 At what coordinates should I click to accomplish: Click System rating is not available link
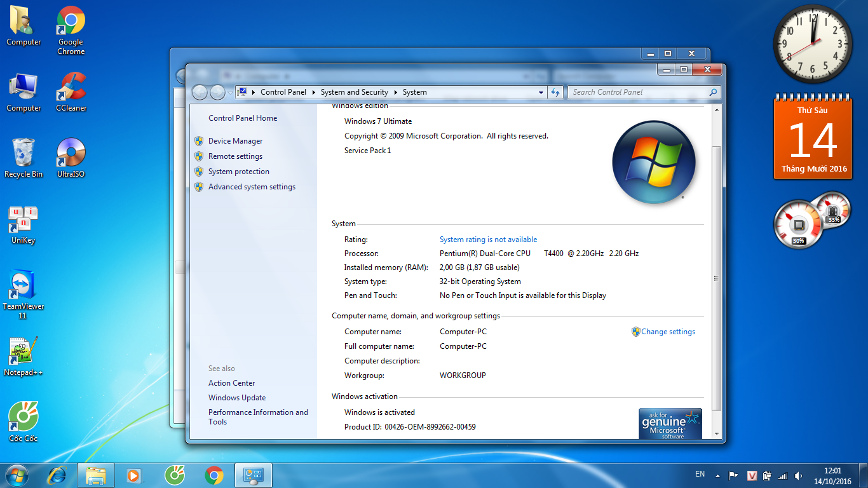488,240
